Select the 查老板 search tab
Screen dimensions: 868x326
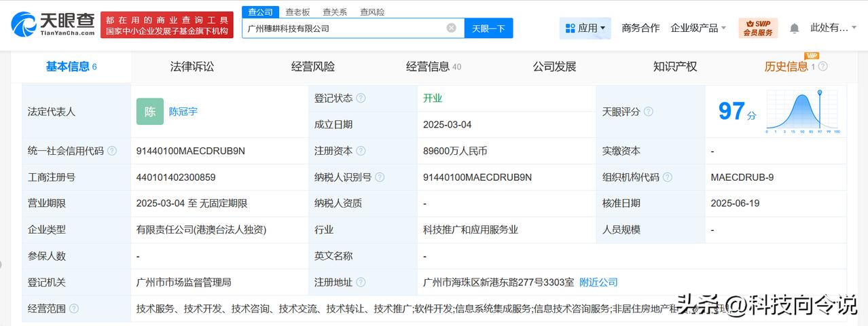click(x=297, y=12)
